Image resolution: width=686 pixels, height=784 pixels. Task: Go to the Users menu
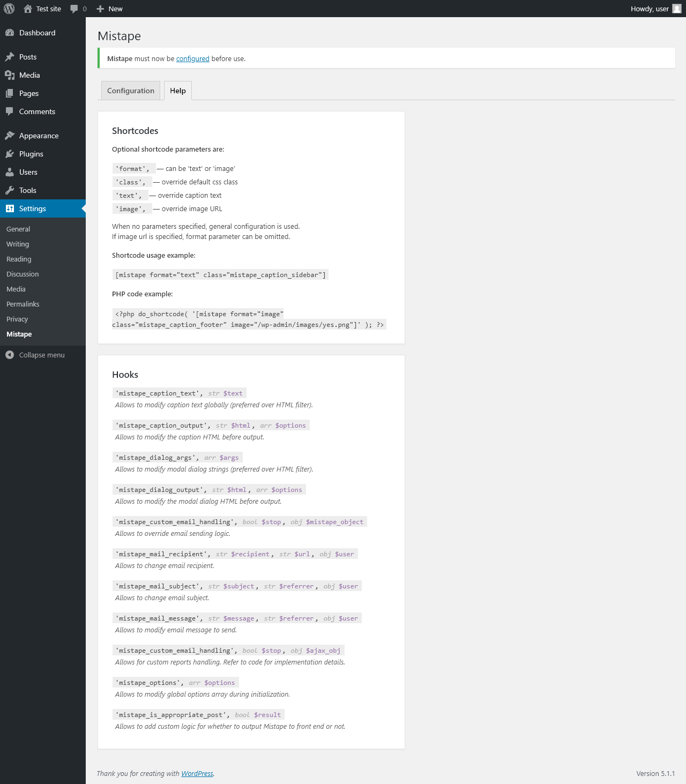click(28, 172)
